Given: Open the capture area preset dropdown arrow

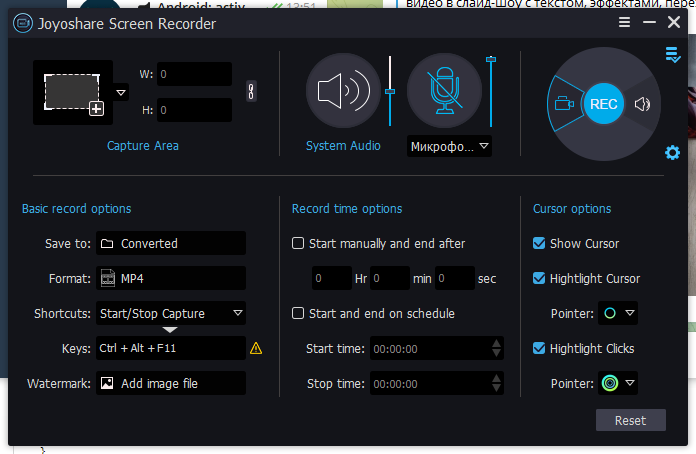Looking at the screenshot, I should click(121, 92).
